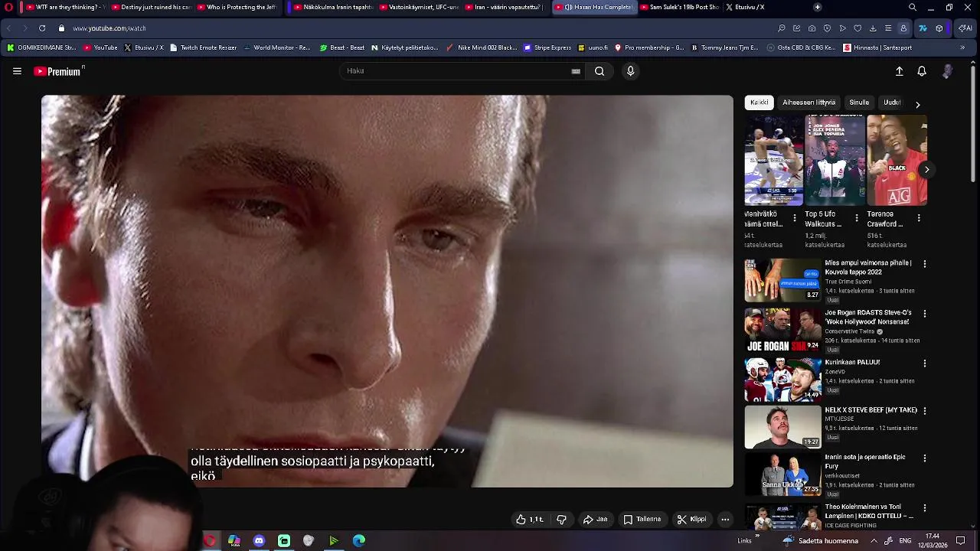Open more actions ellipsis below video
This screenshot has height=551, width=980.
point(725,520)
